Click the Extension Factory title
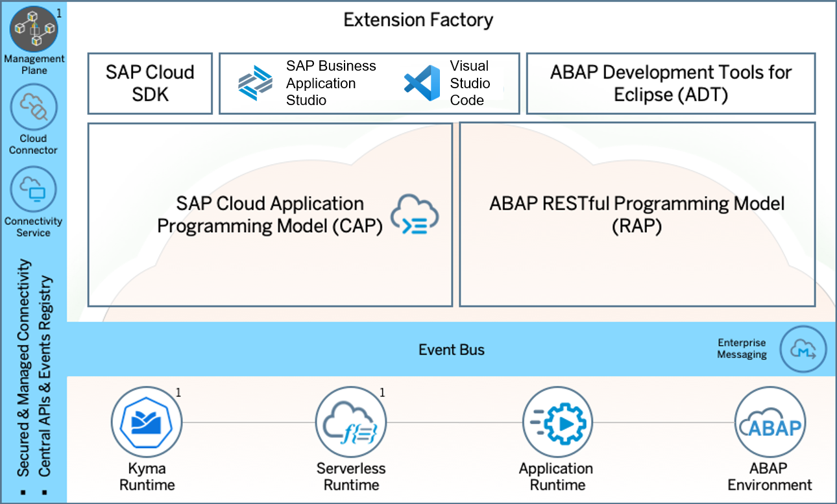 pos(418,20)
